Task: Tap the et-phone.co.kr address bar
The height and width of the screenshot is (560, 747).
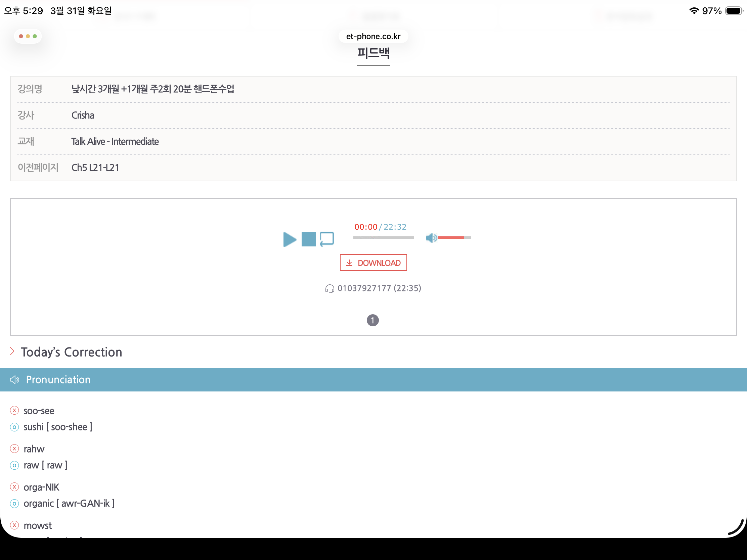Action: [373, 36]
